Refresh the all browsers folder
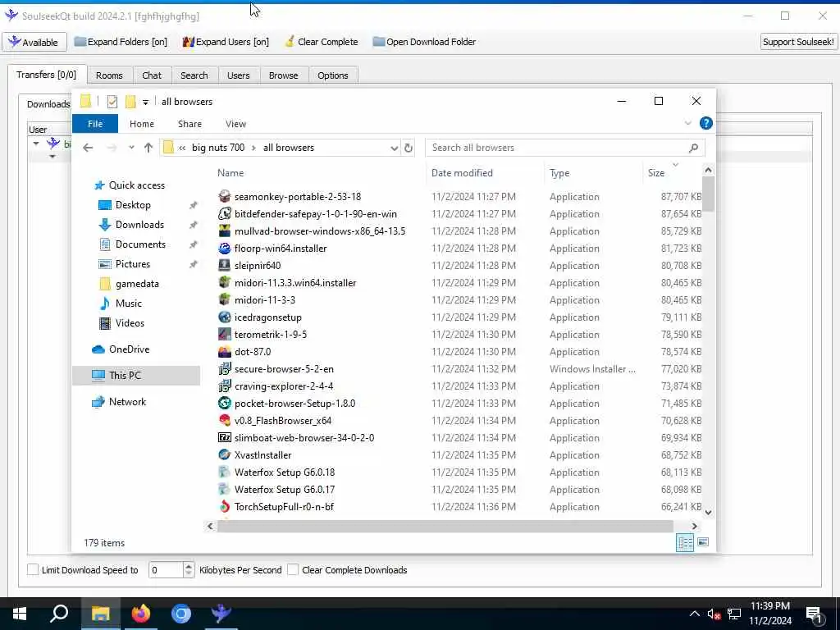 (x=409, y=148)
